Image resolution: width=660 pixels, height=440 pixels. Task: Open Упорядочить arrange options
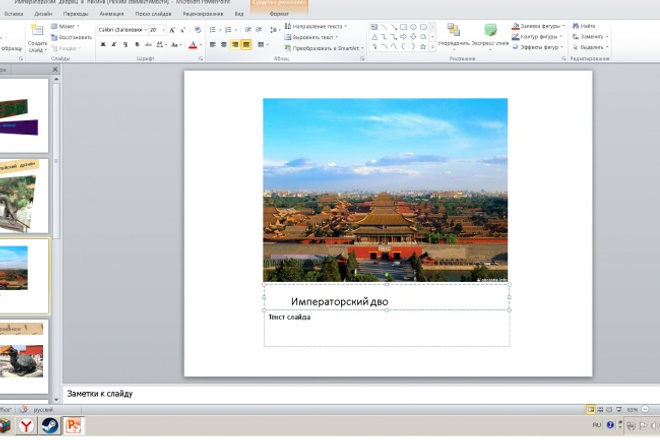pyautogui.click(x=453, y=37)
